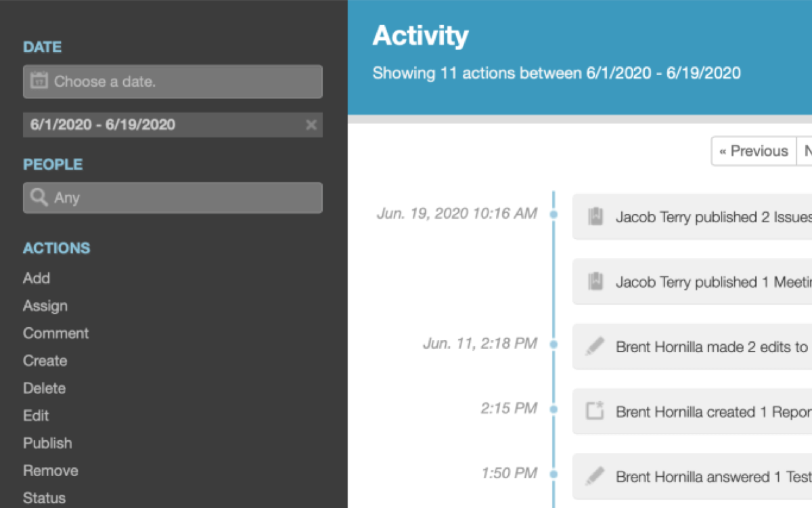Click the People Any search field
The width and height of the screenshot is (812, 508).
point(183,198)
